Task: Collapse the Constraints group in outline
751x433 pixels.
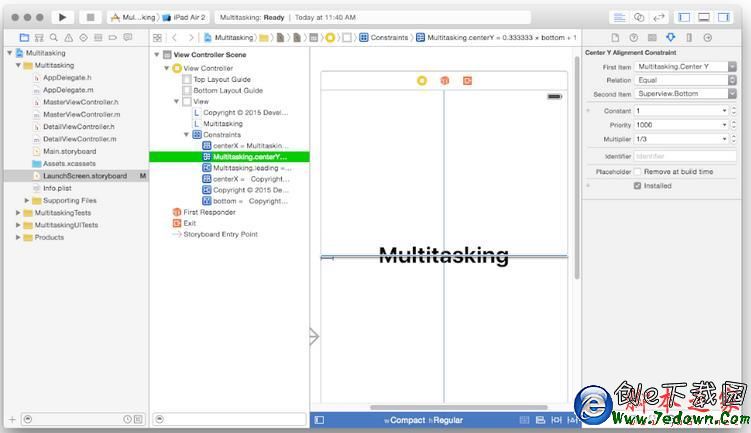Action: tap(186, 135)
